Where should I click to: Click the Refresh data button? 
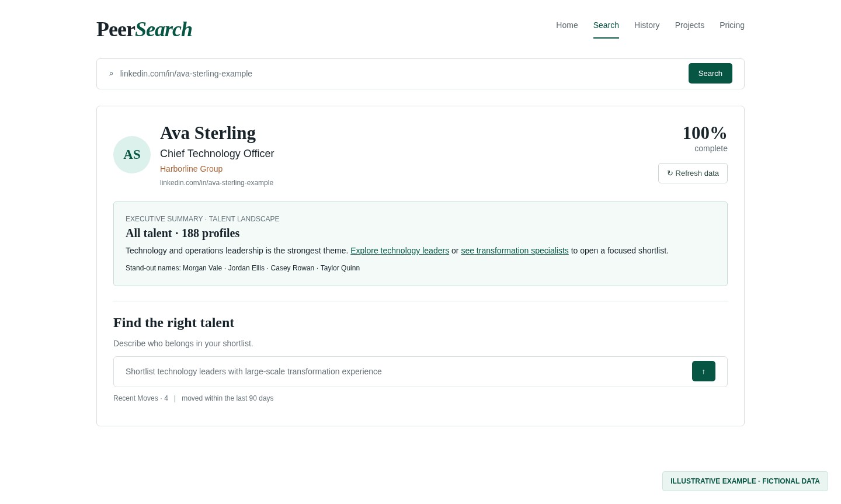coord(693,173)
